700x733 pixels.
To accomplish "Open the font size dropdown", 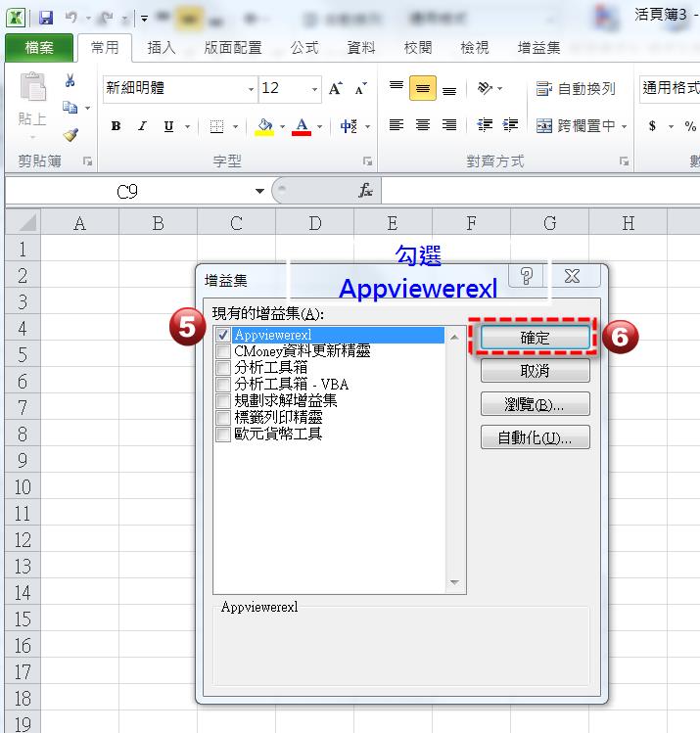I will coord(314,89).
